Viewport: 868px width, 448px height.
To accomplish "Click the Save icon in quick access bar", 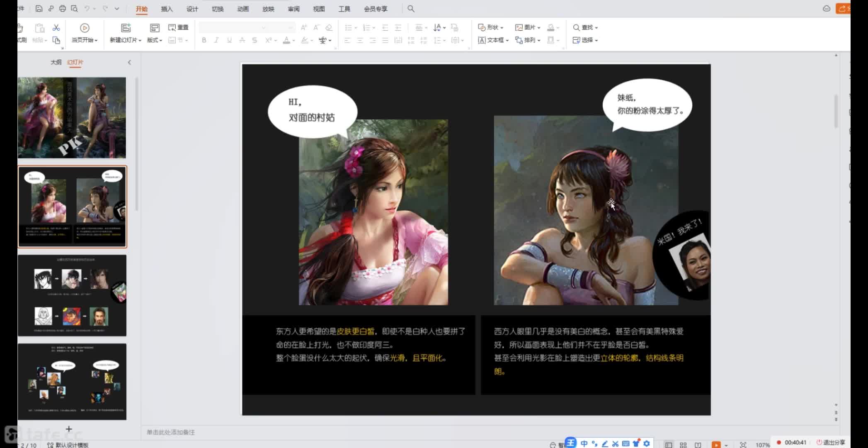I will pos(39,8).
